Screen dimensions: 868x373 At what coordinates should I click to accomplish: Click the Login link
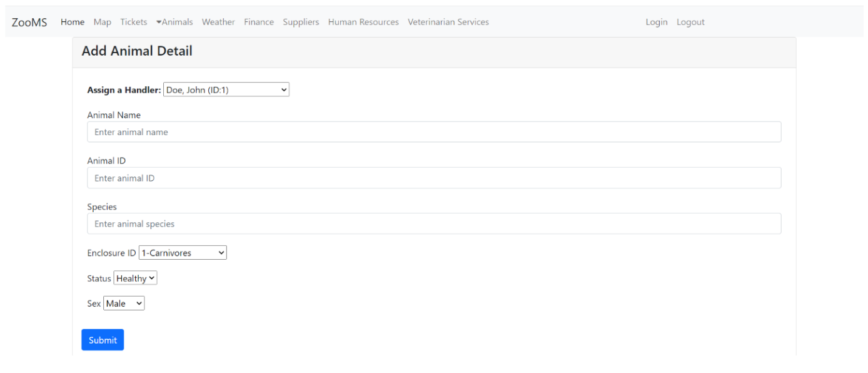click(x=656, y=22)
